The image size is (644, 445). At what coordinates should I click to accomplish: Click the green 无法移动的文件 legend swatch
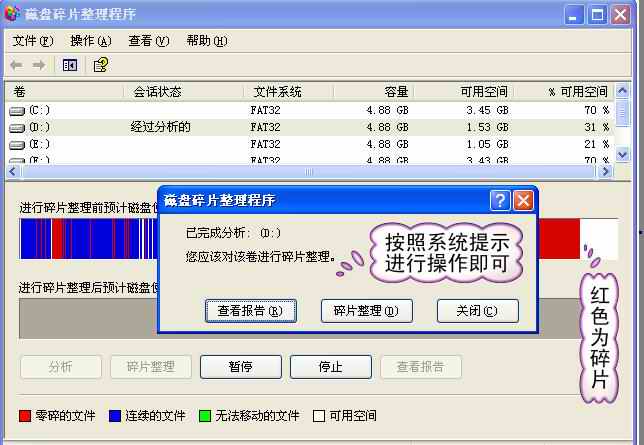point(205,416)
